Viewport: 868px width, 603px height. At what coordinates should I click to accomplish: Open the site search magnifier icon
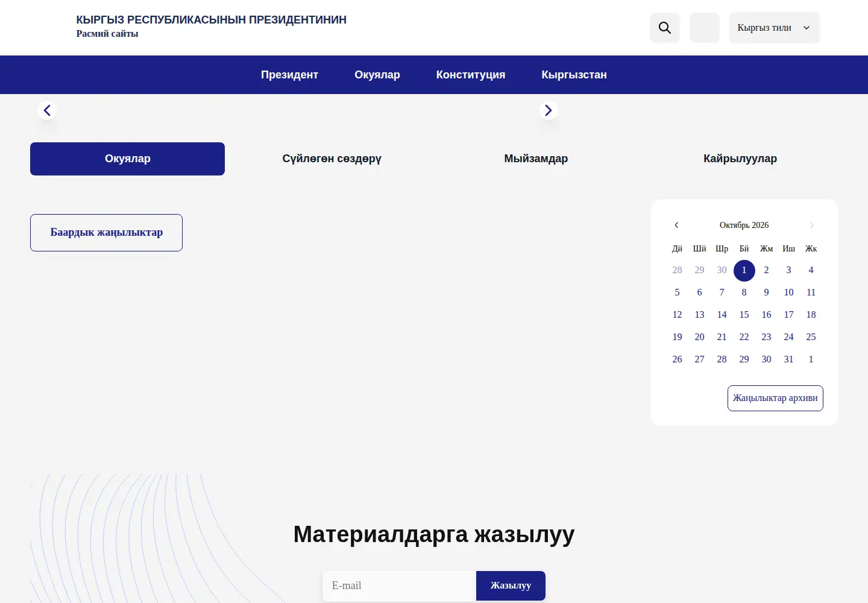point(665,28)
